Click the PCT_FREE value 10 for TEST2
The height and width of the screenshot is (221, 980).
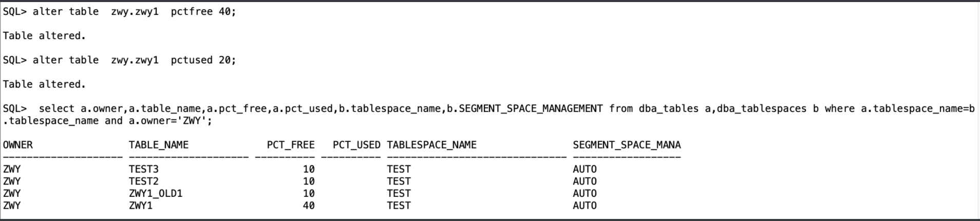pos(309,181)
